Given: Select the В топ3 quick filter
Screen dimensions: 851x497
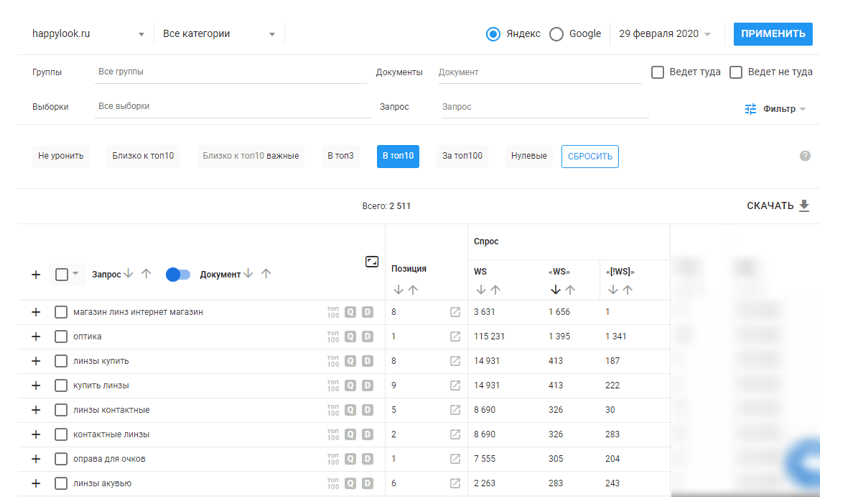Looking at the screenshot, I should [340, 156].
